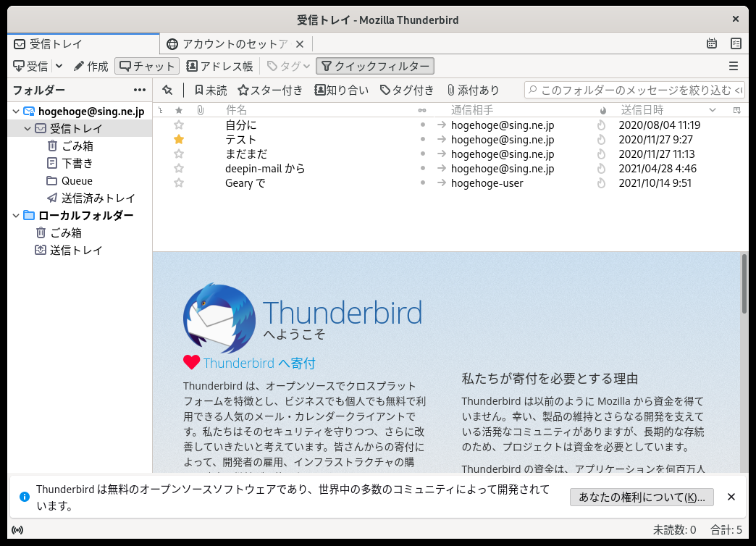The width and height of the screenshot is (756, 546).
Task: Open チャット from the toolbar
Action: [147, 66]
